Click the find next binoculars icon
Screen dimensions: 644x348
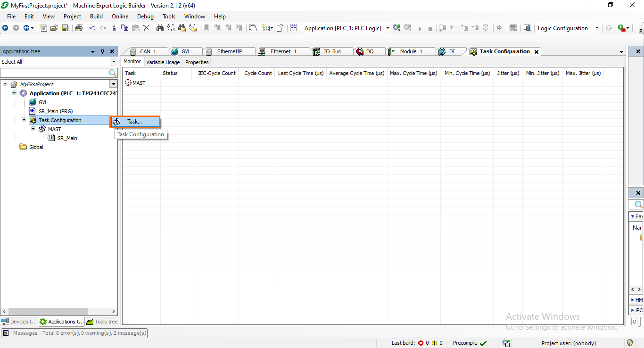(x=182, y=28)
